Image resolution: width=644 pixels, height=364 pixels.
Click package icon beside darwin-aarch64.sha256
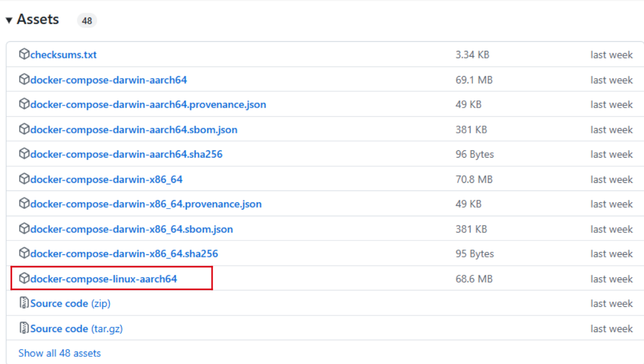coord(24,154)
